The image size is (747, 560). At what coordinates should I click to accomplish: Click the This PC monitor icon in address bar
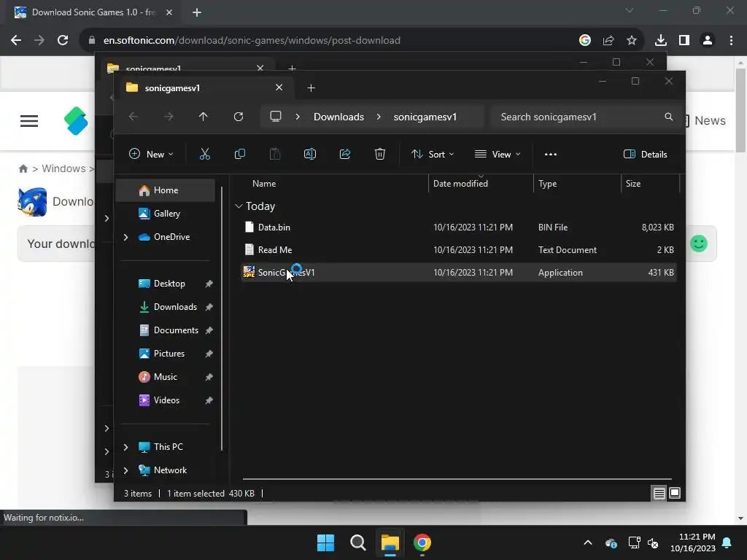275,117
